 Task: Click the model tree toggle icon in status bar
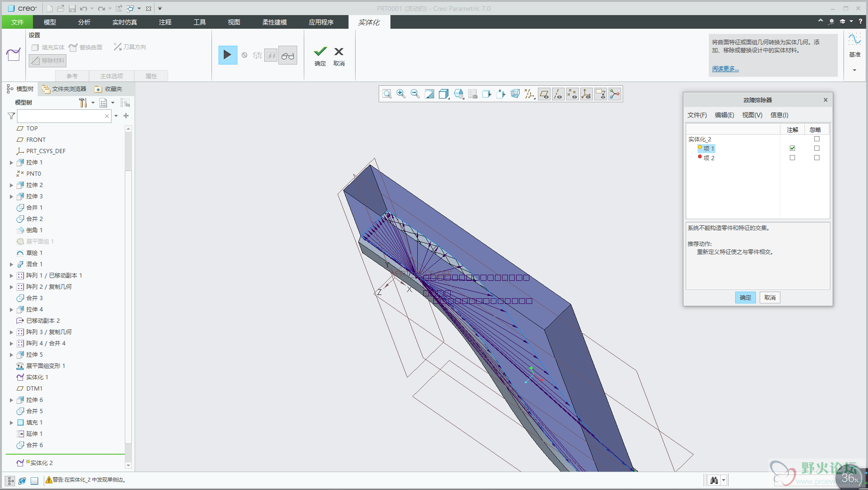click(10, 481)
